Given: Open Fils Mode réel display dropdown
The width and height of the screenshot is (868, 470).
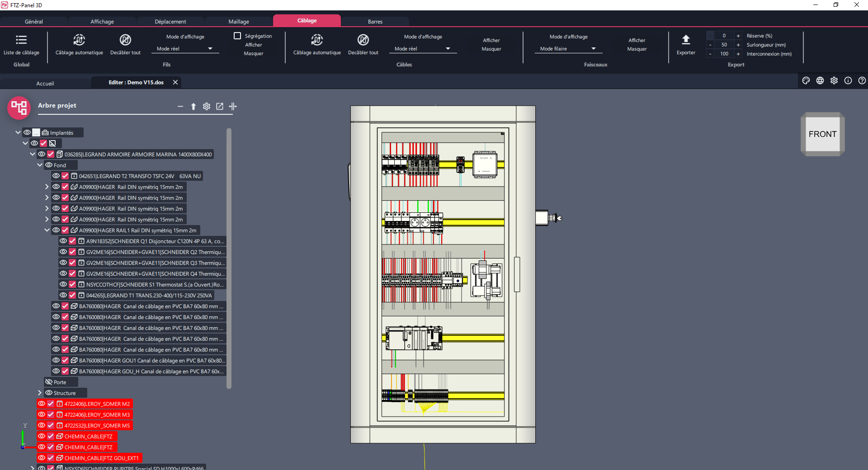Looking at the screenshot, I should click(185, 49).
